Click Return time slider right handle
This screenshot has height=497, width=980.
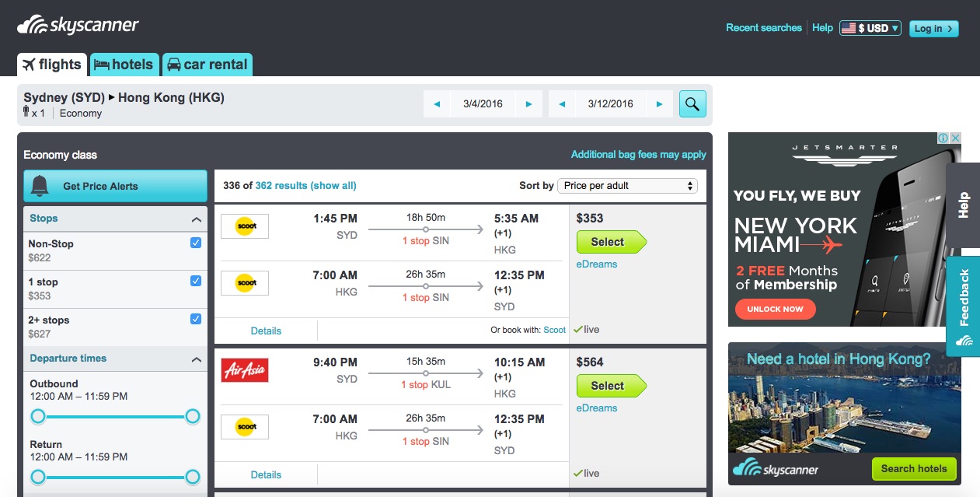[193, 477]
